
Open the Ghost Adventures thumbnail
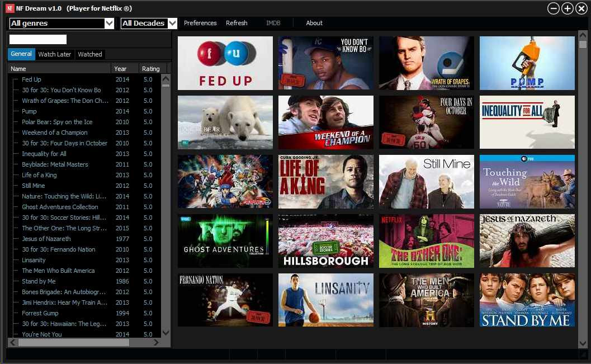[225, 241]
